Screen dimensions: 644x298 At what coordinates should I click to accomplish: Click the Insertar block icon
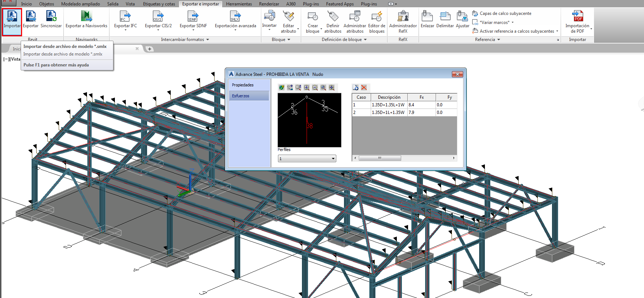pyautogui.click(x=269, y=16)
